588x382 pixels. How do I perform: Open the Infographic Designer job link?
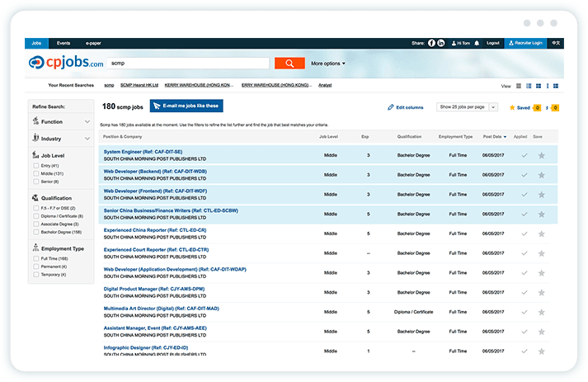[x=146, y=347]
